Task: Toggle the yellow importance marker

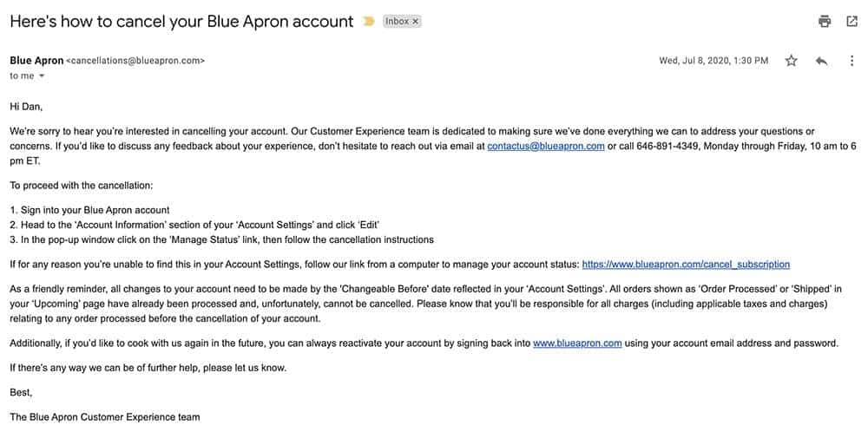Action: (368, 22)
